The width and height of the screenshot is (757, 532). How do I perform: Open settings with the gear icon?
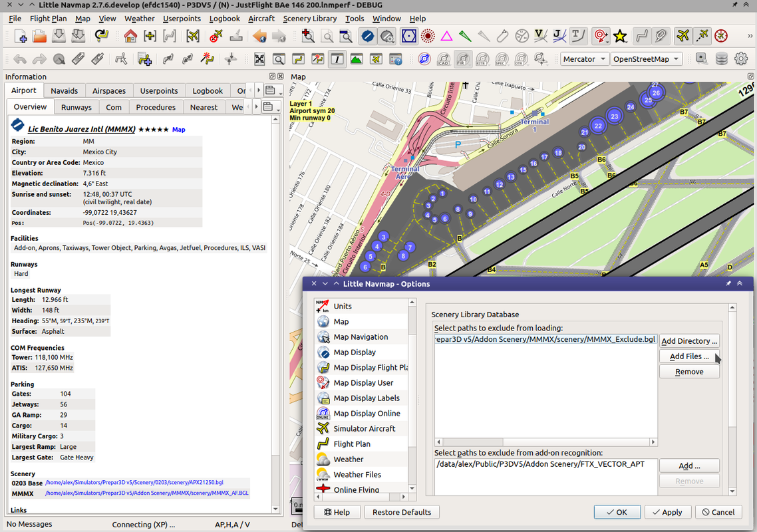point(741,59)
